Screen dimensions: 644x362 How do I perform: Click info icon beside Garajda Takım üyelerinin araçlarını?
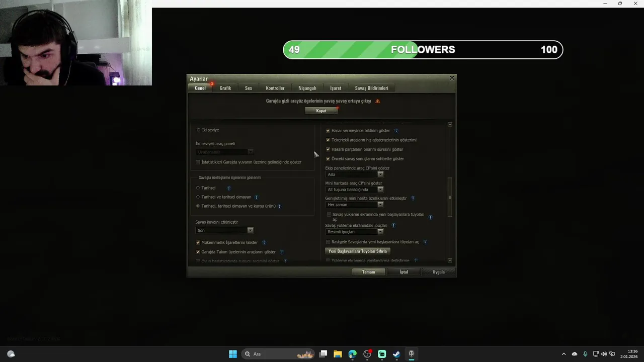pyautogui.click(x=282, y=252)
